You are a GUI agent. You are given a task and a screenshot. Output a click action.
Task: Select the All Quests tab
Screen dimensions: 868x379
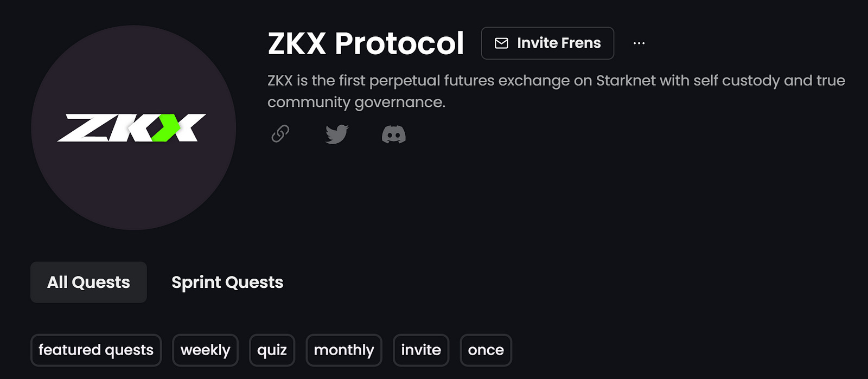click(x=88, y=282)
